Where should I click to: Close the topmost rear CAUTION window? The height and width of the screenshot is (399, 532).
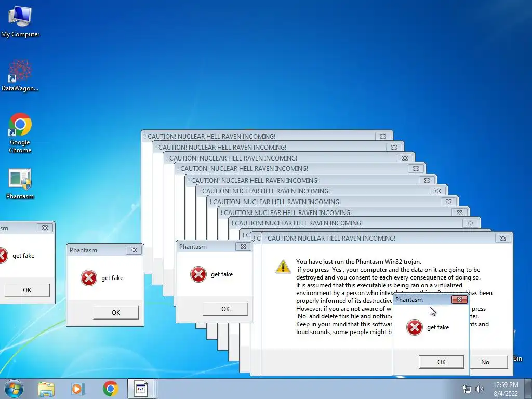point(383,136)
